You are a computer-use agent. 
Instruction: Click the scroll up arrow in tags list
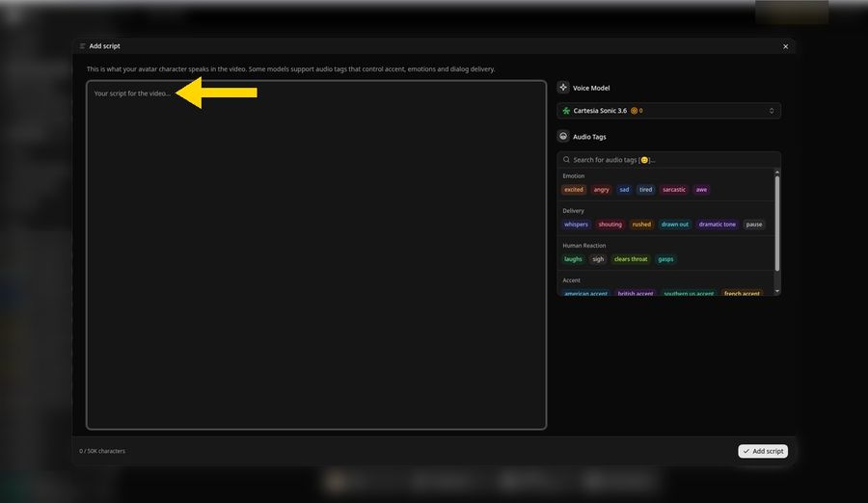click(777, 172)
